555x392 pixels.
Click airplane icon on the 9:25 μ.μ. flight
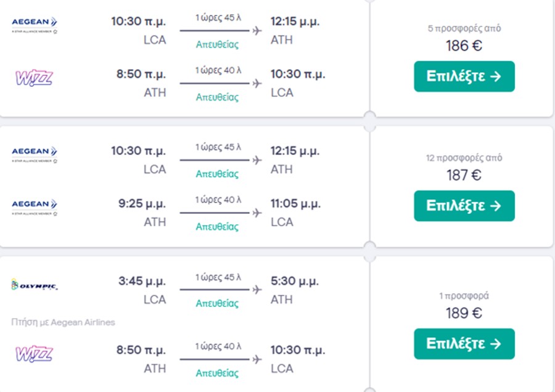pos(257,213)
